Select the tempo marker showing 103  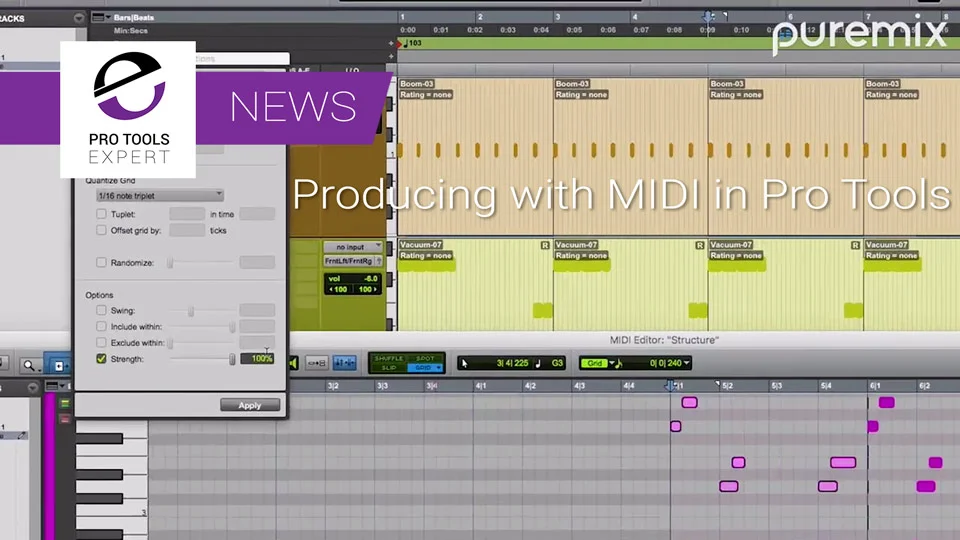(x=412, y=43)
